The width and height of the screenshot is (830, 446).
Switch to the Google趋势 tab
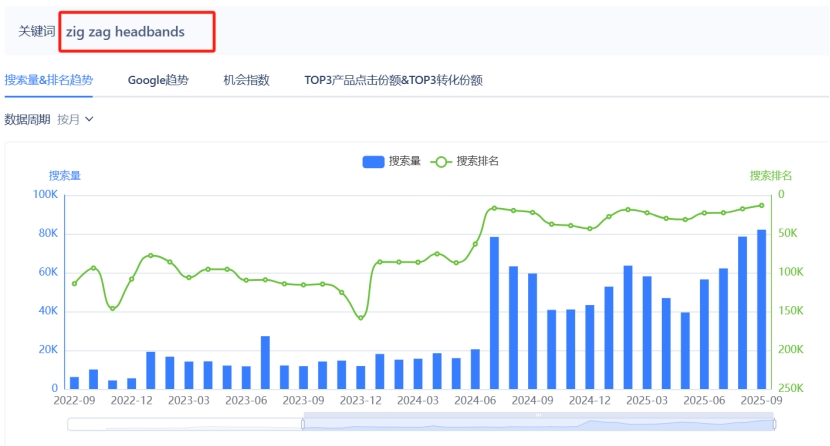pyautogui.click(x=158, y=80)
